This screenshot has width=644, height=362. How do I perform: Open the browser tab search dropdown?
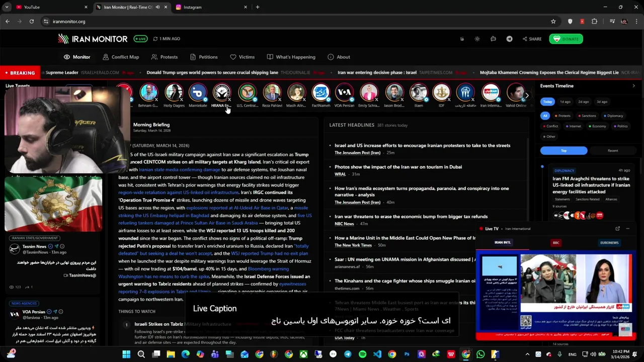click(7, 7)
